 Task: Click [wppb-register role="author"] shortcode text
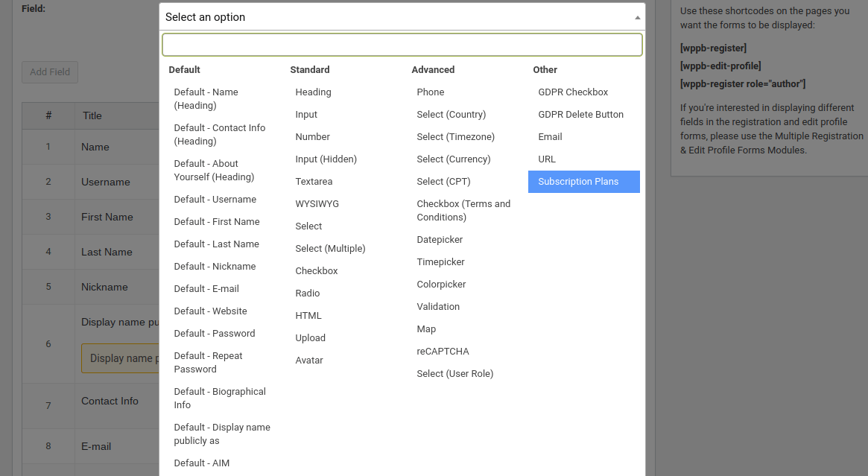743,83
